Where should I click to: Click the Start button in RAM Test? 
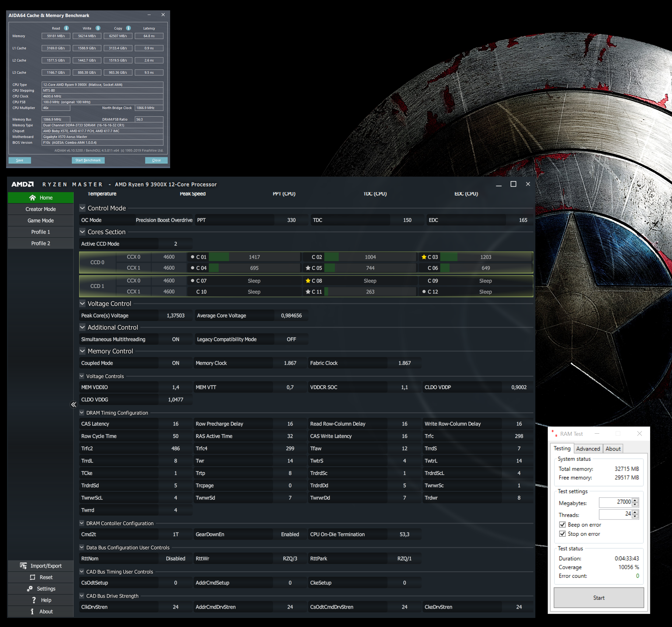[598, 597]
